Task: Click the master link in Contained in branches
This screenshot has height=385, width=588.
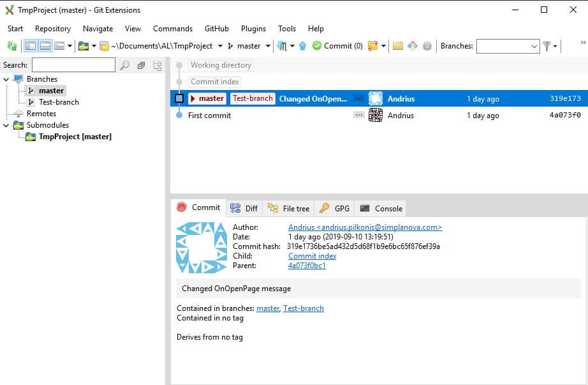Action: 268,308
